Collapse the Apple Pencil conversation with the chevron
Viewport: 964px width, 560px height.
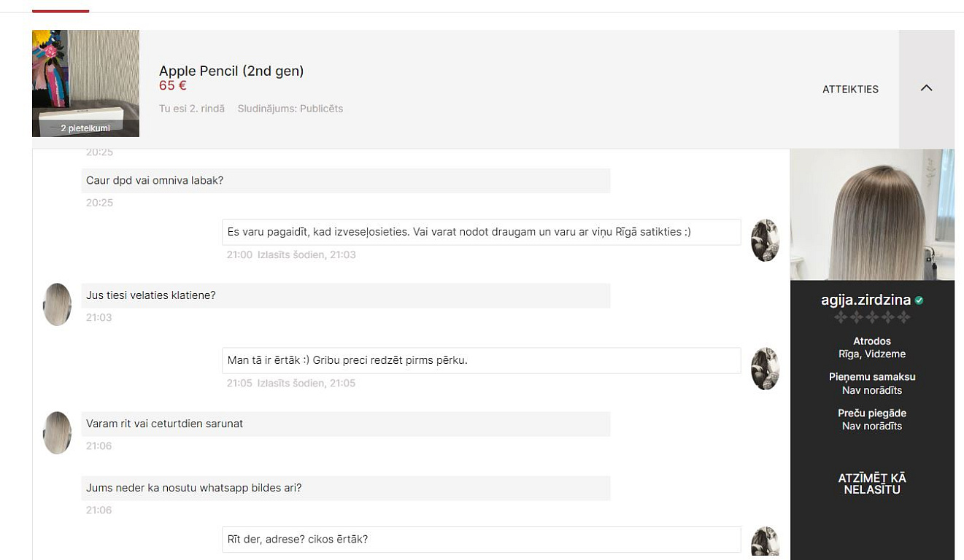[x=926, y=88]
